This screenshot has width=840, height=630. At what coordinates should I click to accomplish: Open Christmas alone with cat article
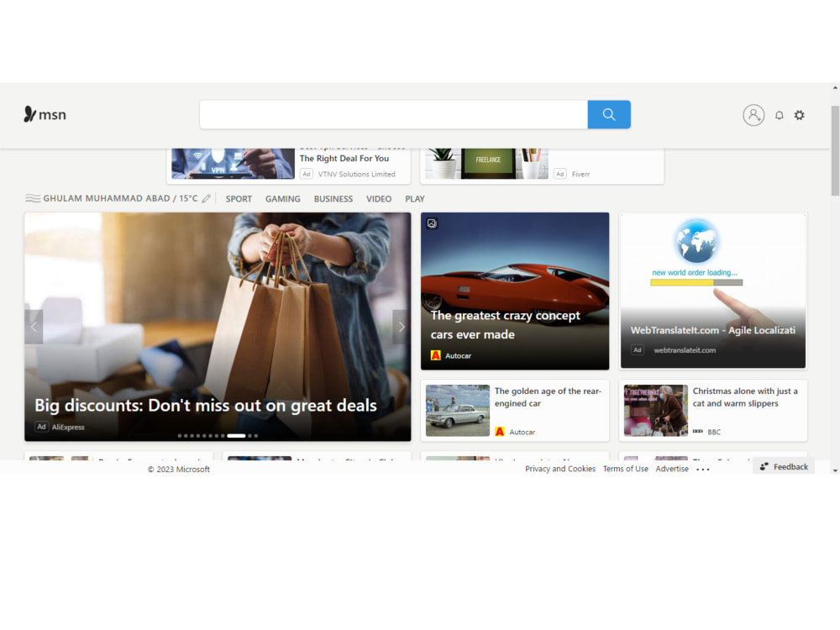(745, 397)
